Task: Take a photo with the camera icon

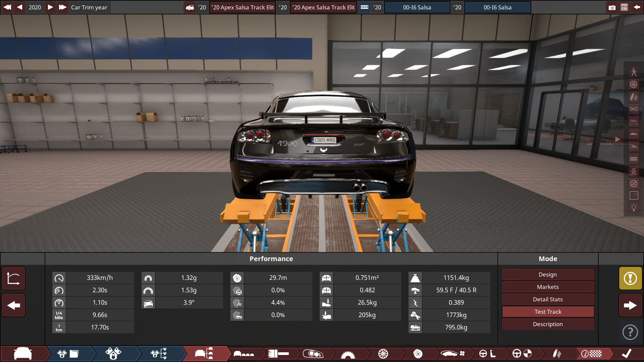Action: pyautogui.click(x=612, y=7)
